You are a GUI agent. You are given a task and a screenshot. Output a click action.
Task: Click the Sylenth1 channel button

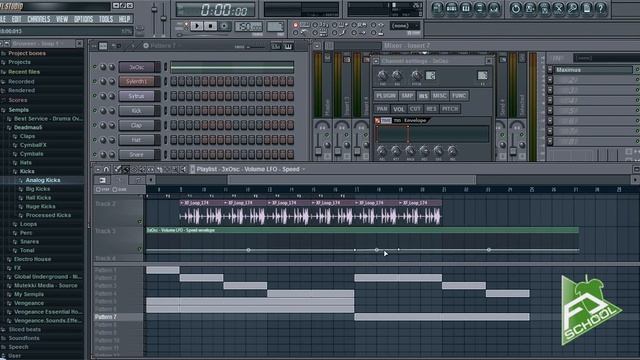(x=137, y=81)
